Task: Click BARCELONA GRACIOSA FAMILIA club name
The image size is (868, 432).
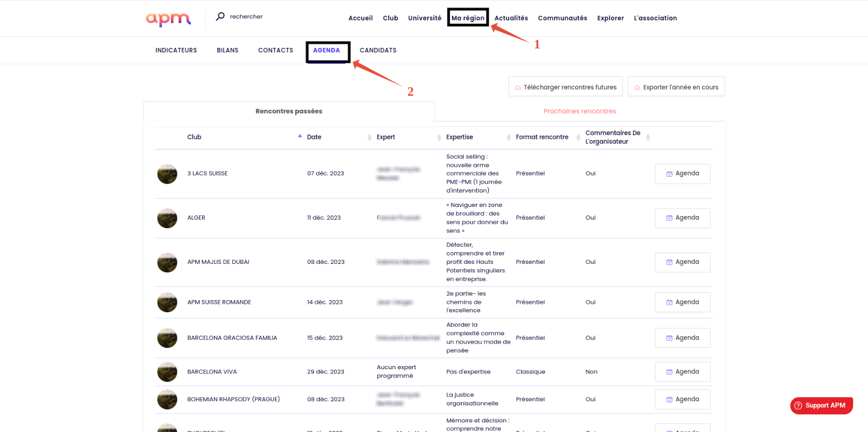Action: 232,338
